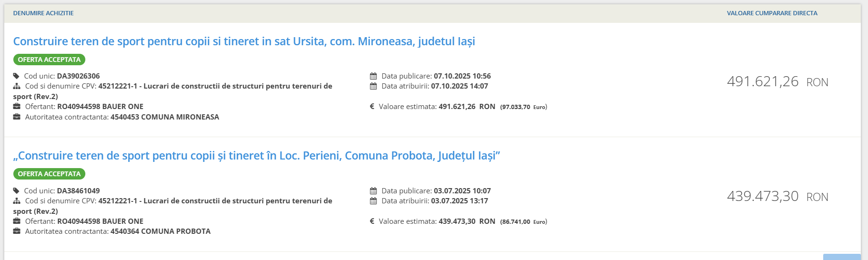Click CPV hierarchy icon in the Ursita listing

tap(17, 86)
